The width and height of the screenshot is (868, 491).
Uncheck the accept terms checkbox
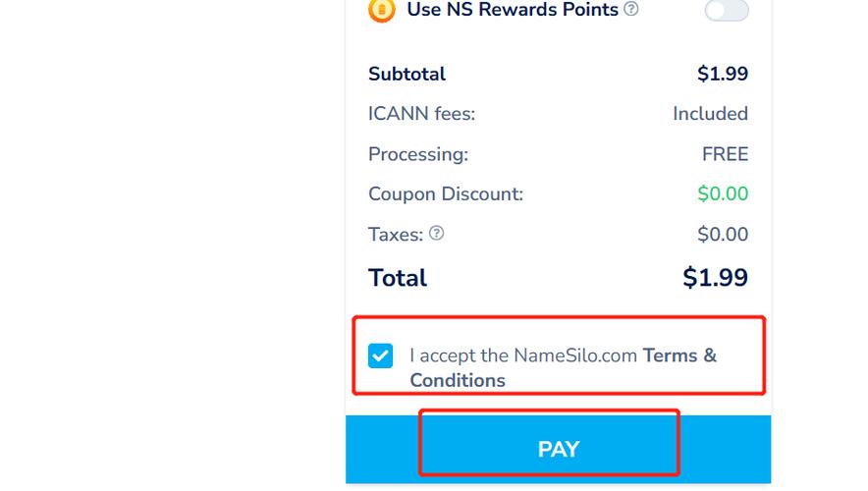(x=381, y=355)
